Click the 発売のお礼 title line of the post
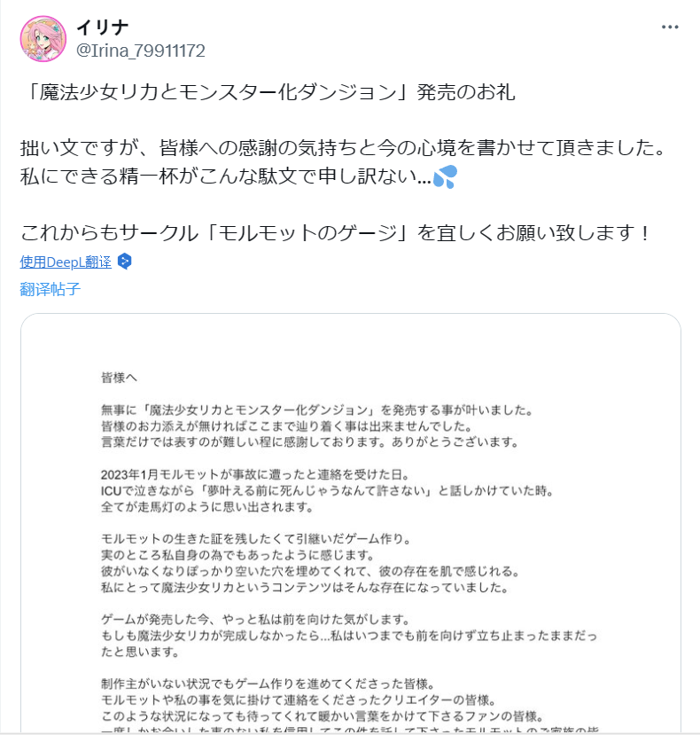Screen dimensions: 700x735 pos(268,93)
